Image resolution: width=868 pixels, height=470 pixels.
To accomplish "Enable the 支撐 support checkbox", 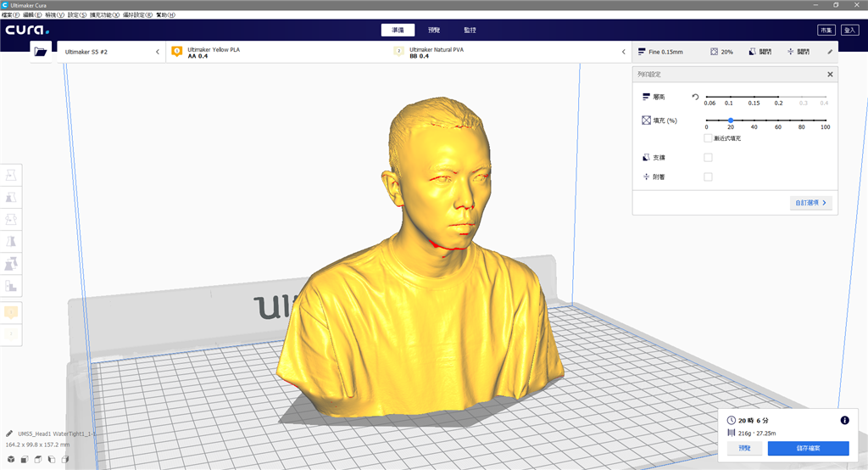I will [708, 157].
